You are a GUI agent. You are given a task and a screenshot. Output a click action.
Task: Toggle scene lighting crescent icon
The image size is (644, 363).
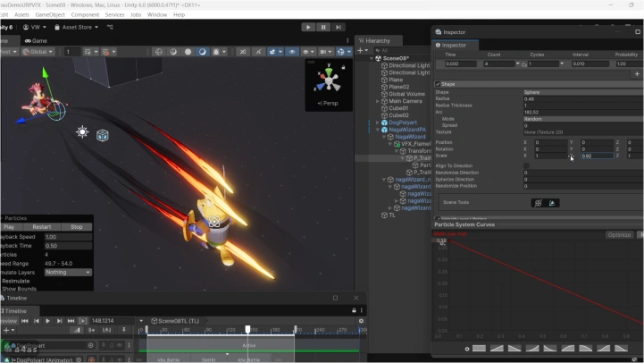(203, 52)
